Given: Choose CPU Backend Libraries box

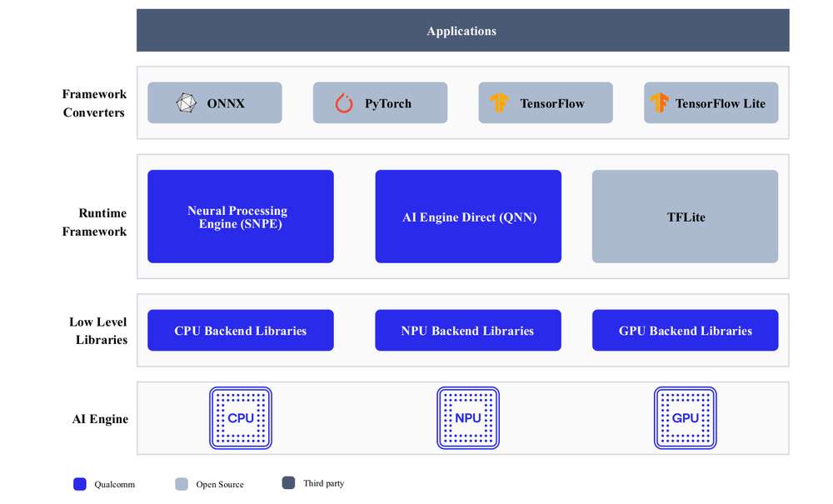Looking at the screenshot, I should pos(241,331).
